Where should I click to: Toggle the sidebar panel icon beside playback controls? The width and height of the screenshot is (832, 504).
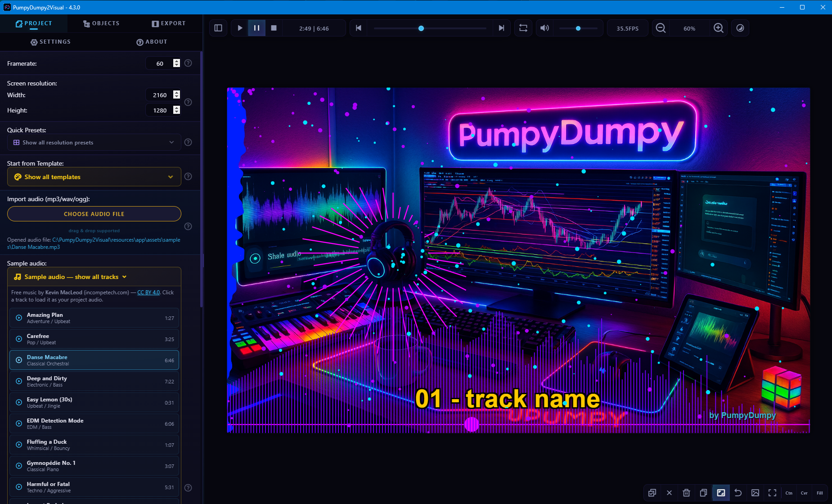coord(218,28)
